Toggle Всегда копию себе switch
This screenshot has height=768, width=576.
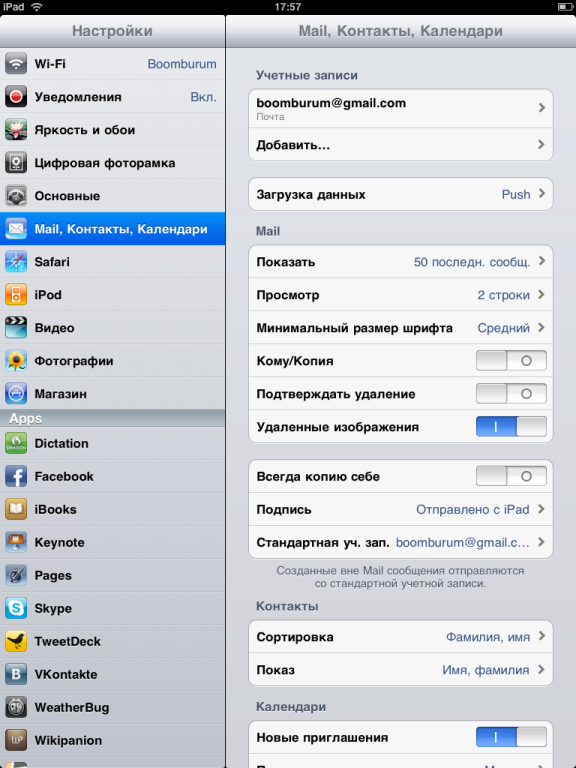click(511, 476)
